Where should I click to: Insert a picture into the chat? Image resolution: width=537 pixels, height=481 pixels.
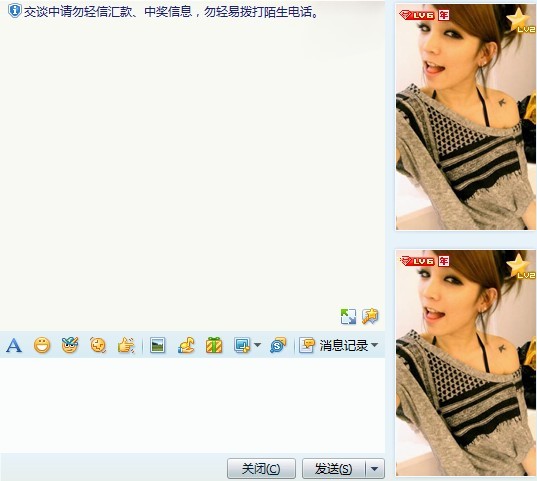[x=158, y=345]
